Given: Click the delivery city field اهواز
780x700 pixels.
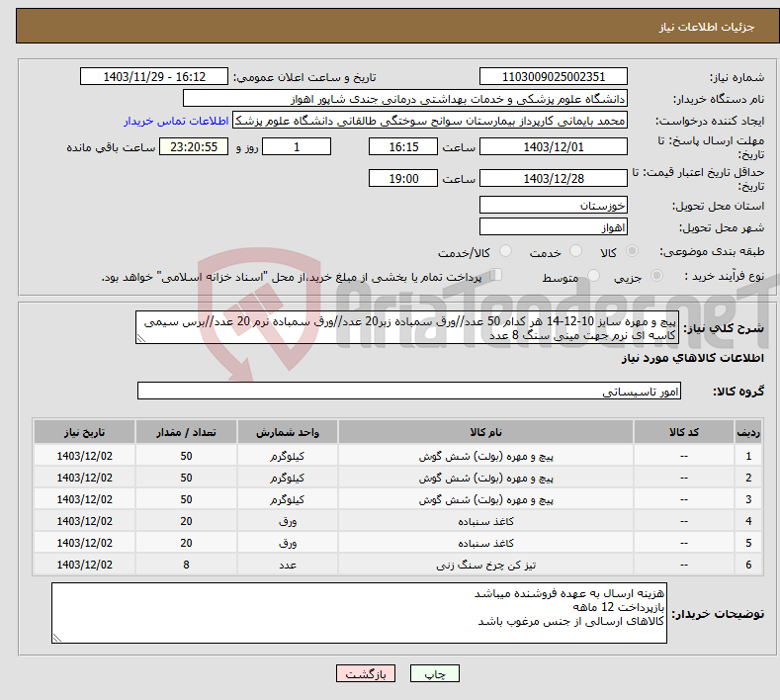Looking at the screenshot, I should (x=554, y=226).
